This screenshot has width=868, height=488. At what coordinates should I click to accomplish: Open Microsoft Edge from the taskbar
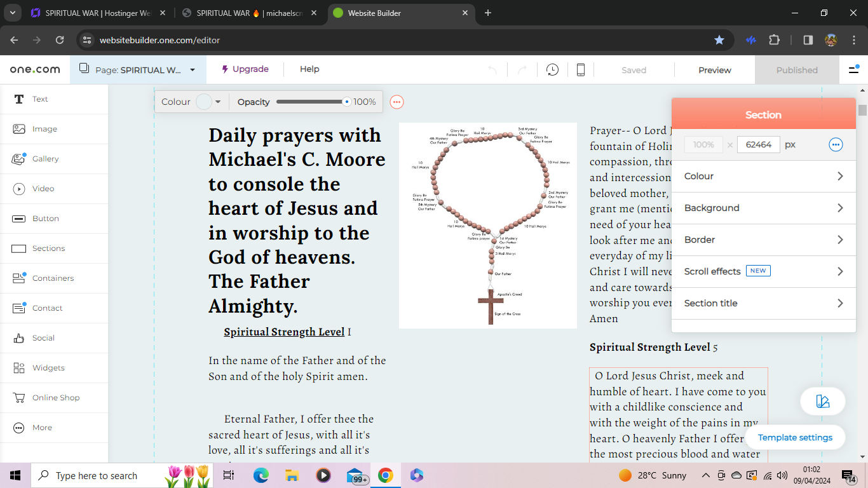pos(261,475)
